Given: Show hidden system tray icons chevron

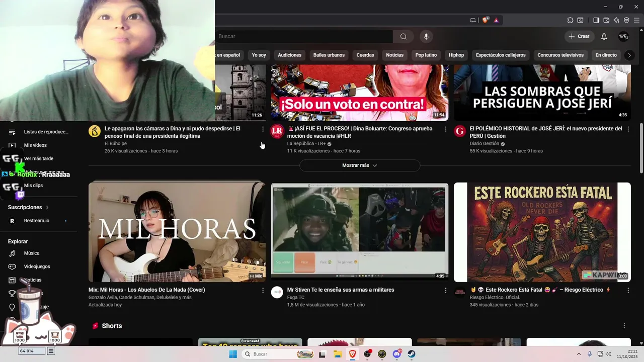Looking at the screenshot, I should coord(579,354).
